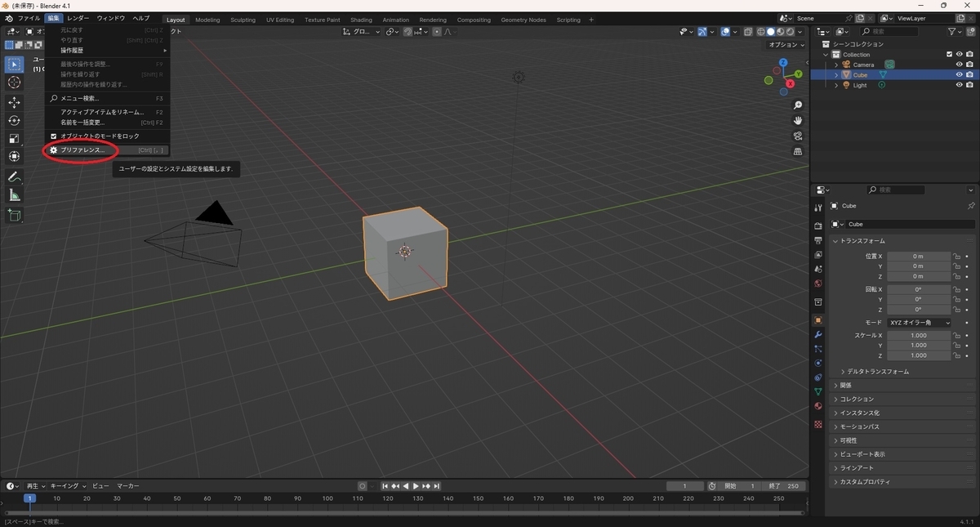Select the Rotate tool in toolbar

point(14,120)
